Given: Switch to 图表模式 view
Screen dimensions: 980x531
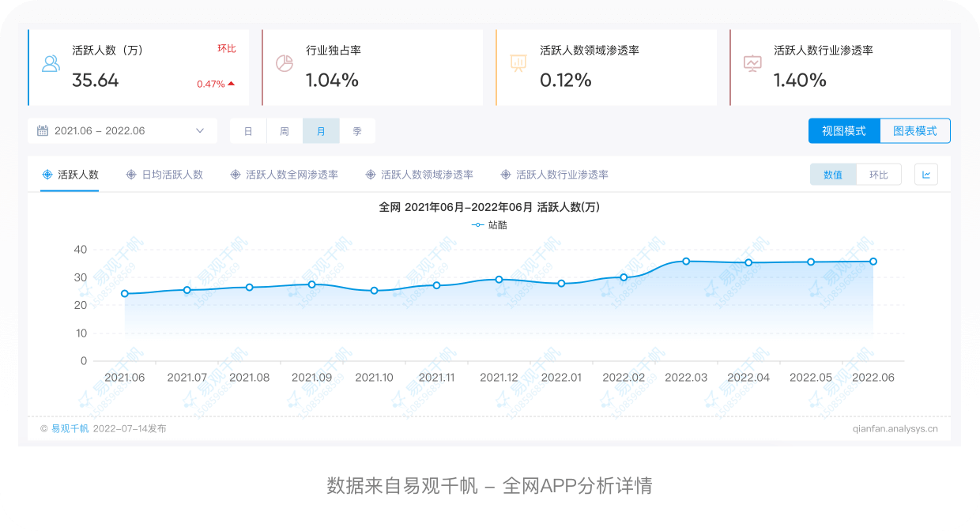Looking at the screenshot, I should pos(915,131).
